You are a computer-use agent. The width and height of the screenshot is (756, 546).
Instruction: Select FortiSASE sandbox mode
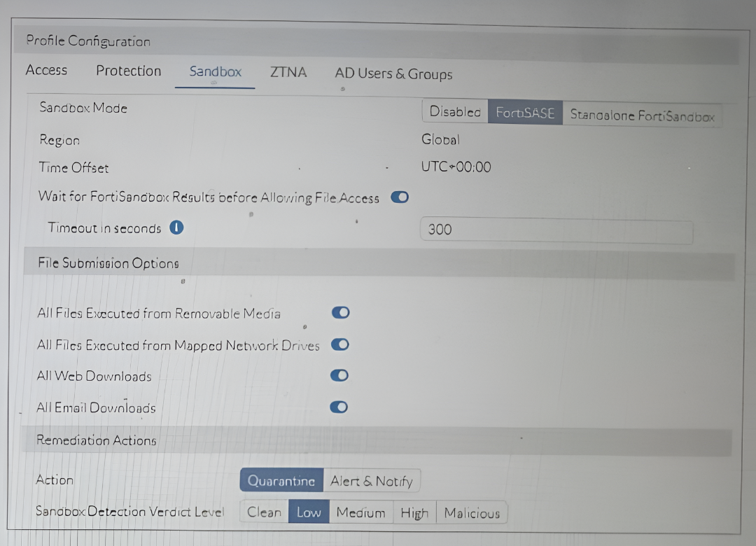coord(525,113)
